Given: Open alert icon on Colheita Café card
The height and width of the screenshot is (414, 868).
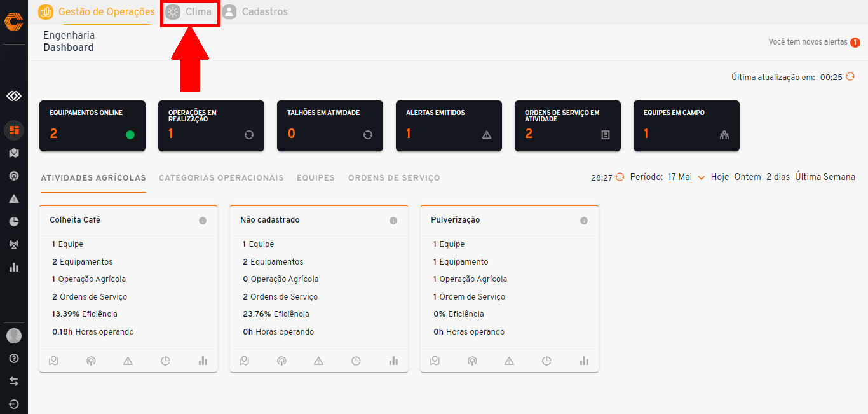Looking at the screenshot, I should pyautogui.click(x=128, y=361).
